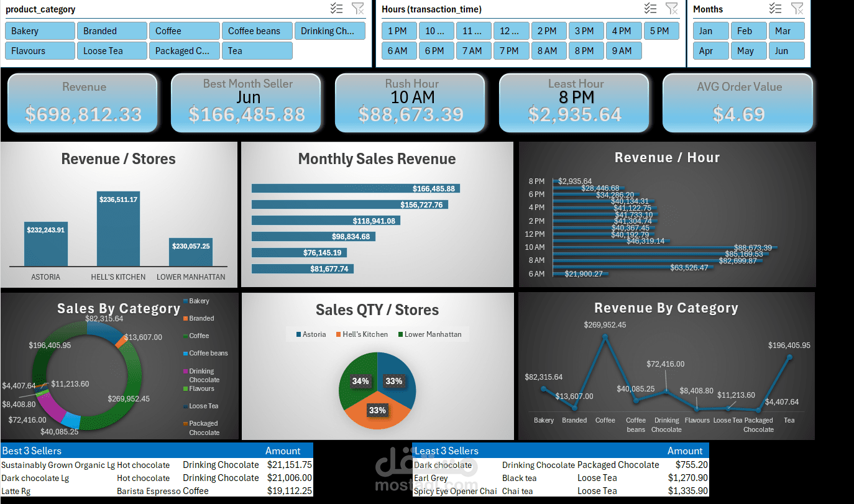Image resolution: width=854 pixels, height=504 pixels.
Task: Choose the 3 PM slicer button
Action: (586, 31)
